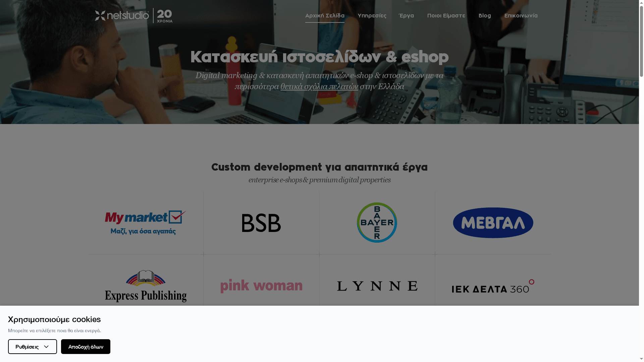Click the 20 ΧΡΟΝΙΑ anniversary badge

164,15
